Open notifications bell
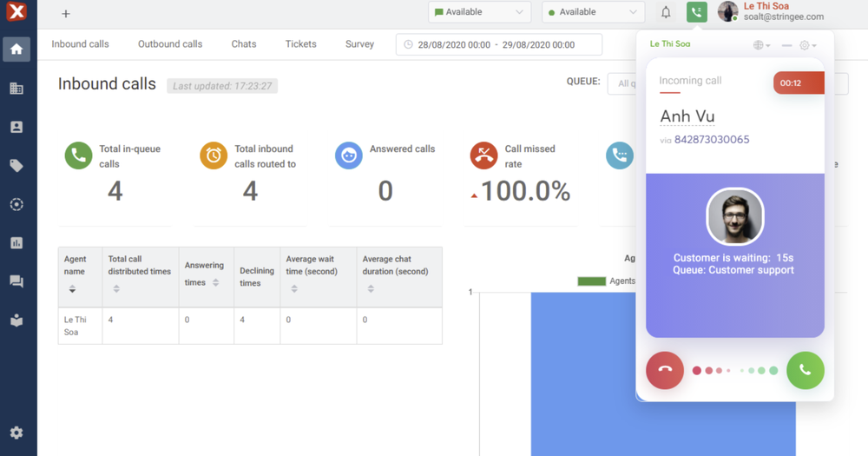 tap(666, 12)
